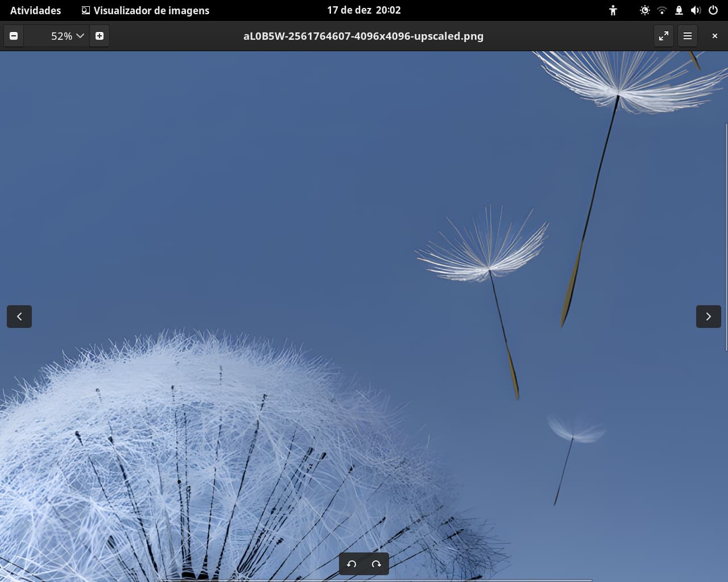This screenshot has height=582, width=728.
Task: Click the file name title text
Action: tap(363, 36)
